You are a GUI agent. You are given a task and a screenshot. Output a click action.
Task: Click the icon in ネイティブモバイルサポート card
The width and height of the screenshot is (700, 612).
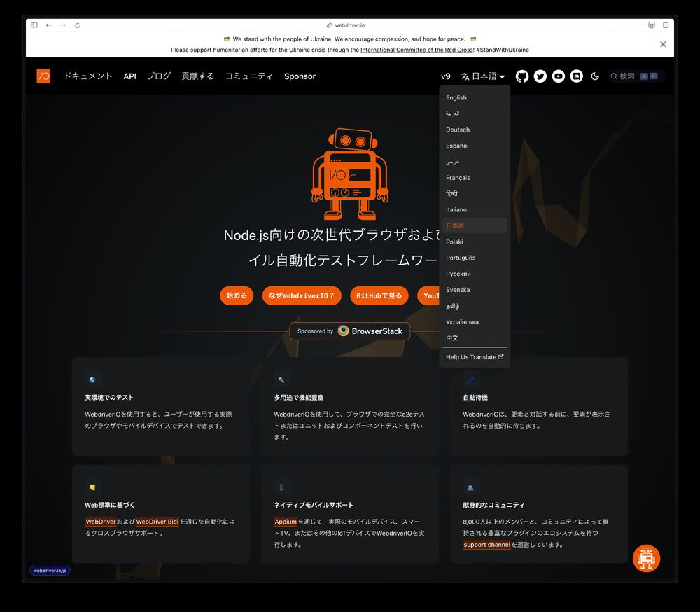pos(281,487)
